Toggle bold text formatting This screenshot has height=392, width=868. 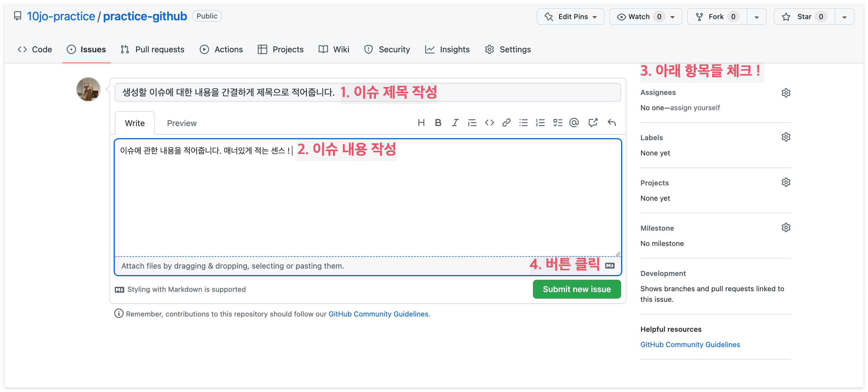[x=438, y=123]
